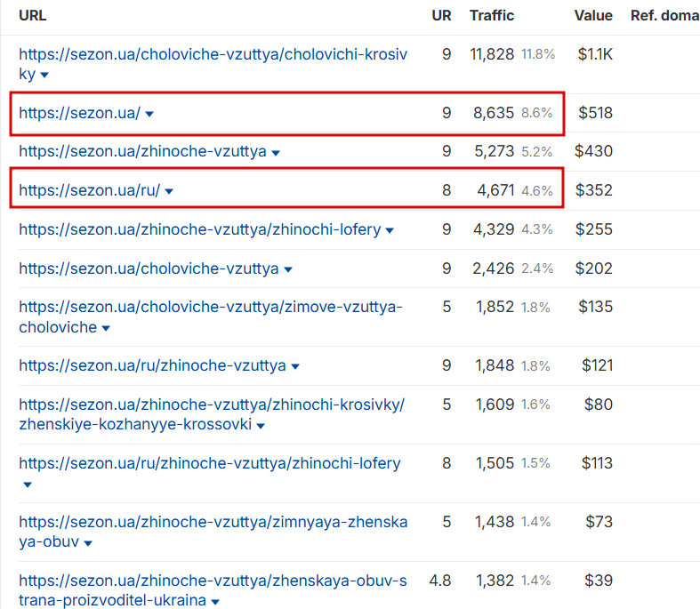
Task: Open the sezon.ua/zhinoche-vzuttya link
Action: click(142, 151)
